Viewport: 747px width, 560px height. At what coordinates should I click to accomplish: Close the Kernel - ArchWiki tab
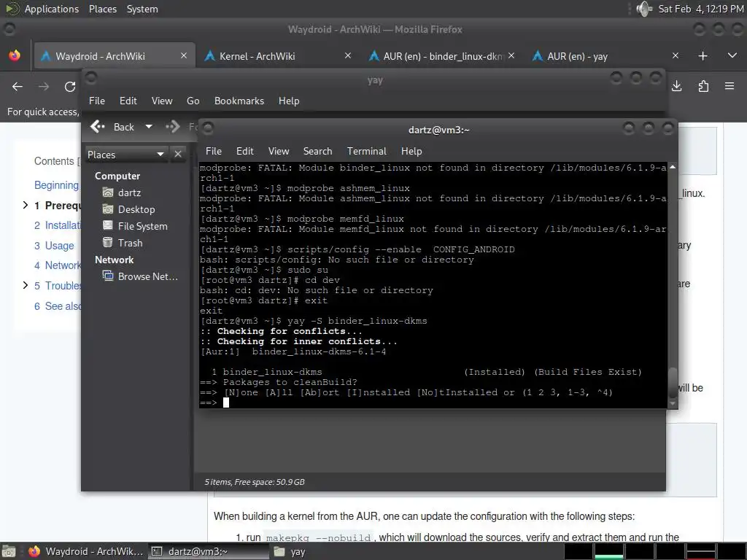coord(348,55)
